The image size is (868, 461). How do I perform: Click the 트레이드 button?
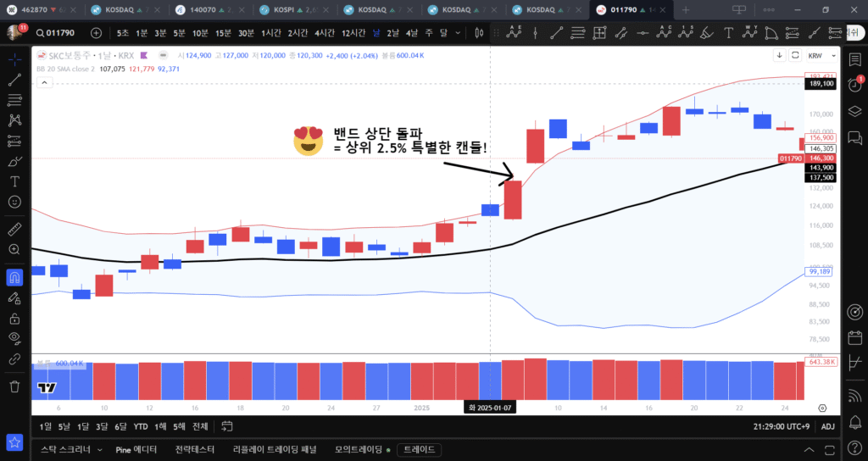[419, 449]
